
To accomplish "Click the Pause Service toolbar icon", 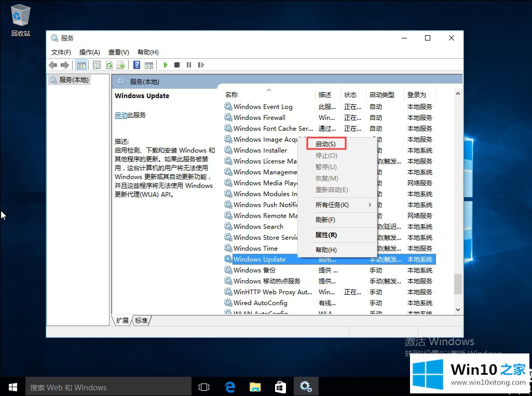I will (189, 65).
